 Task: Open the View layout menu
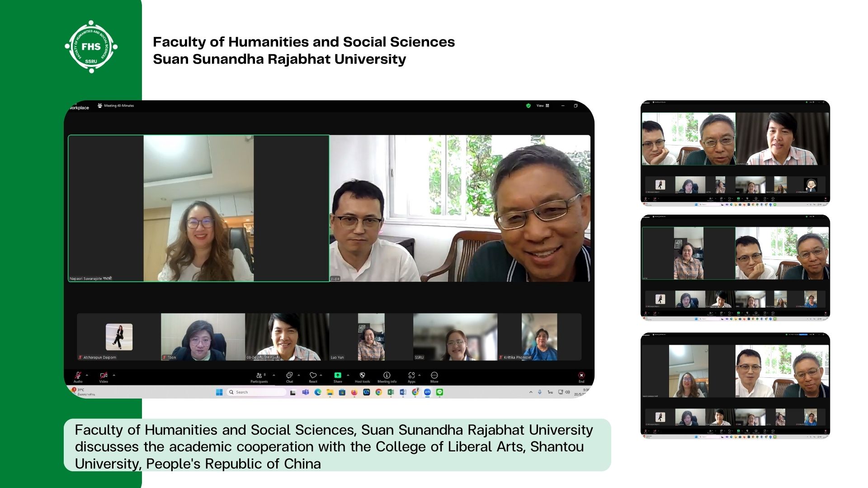point(542,106)
